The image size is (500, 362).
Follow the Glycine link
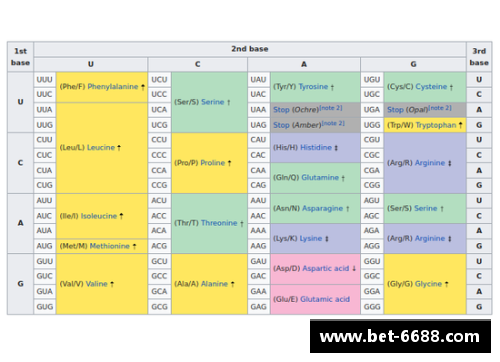[x=428, y=284]
